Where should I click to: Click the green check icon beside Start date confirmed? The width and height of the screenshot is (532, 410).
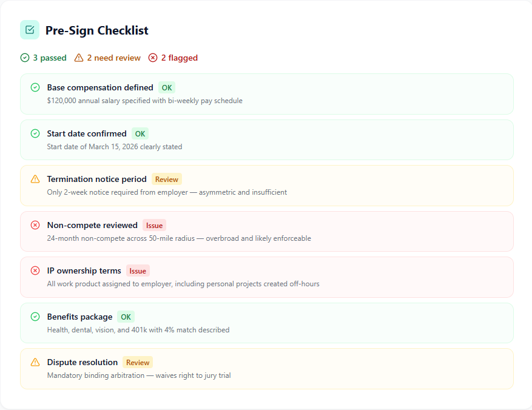[35, 133]
